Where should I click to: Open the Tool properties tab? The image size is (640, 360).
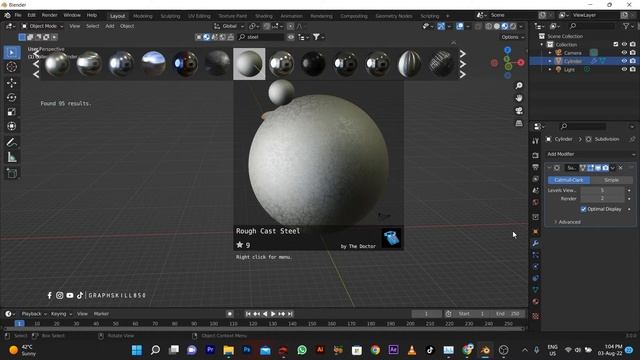pos(536,141)
